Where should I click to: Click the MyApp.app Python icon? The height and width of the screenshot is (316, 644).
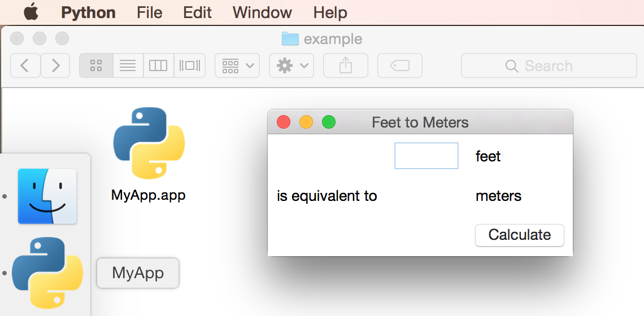tap(149, 143)
